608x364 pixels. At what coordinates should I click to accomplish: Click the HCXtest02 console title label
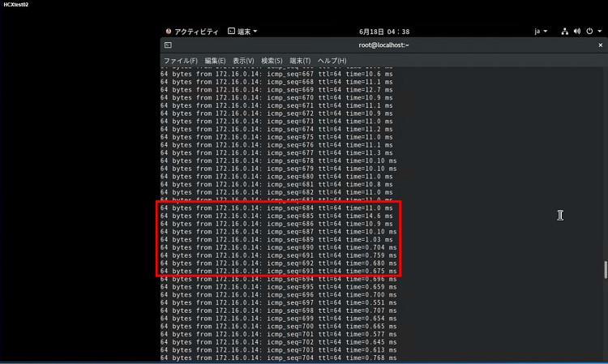click(16, 5)
